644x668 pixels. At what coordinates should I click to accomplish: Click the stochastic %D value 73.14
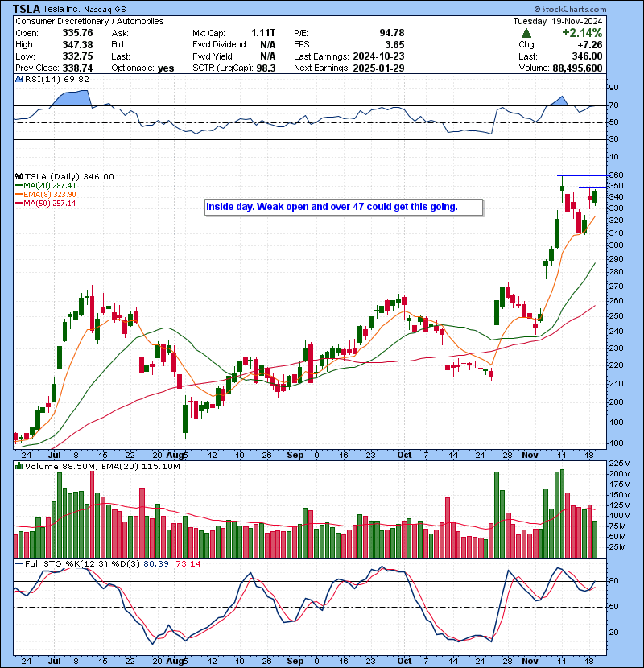[x=188, y=563]
